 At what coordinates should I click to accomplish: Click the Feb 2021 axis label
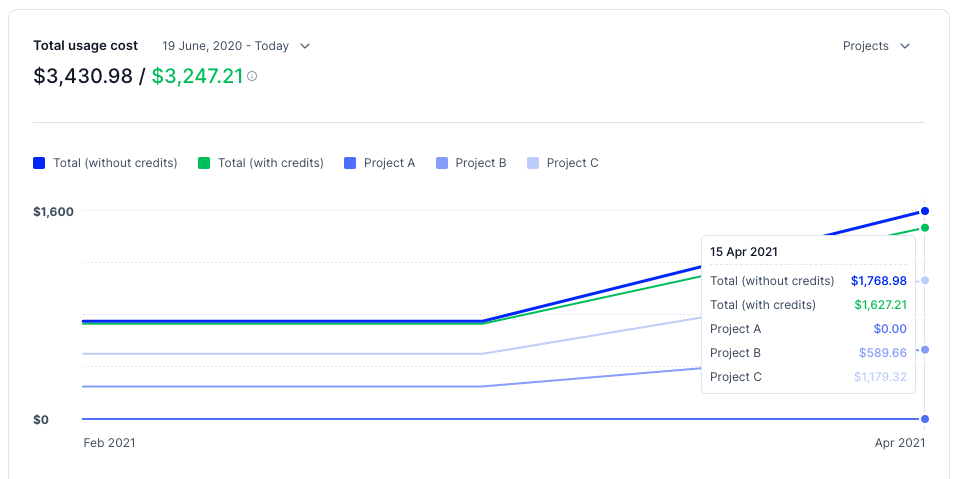coord(109,442)
